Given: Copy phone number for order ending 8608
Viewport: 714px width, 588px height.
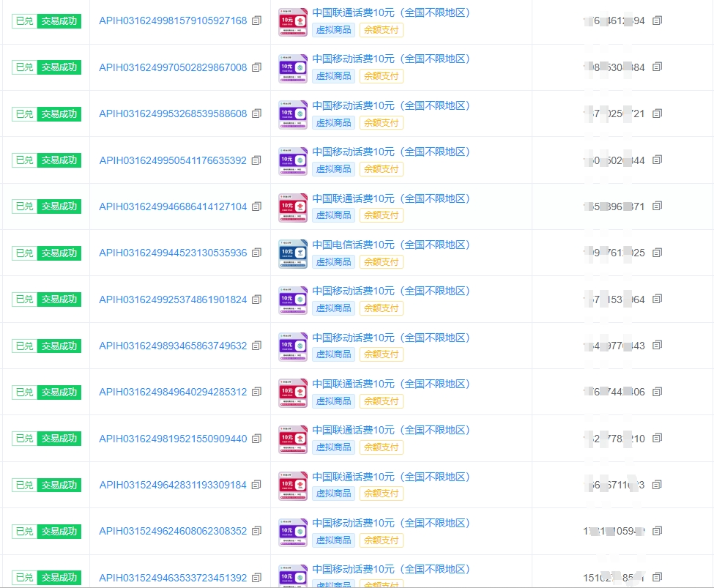Looking at the screenshot, I should pos(657,113).
